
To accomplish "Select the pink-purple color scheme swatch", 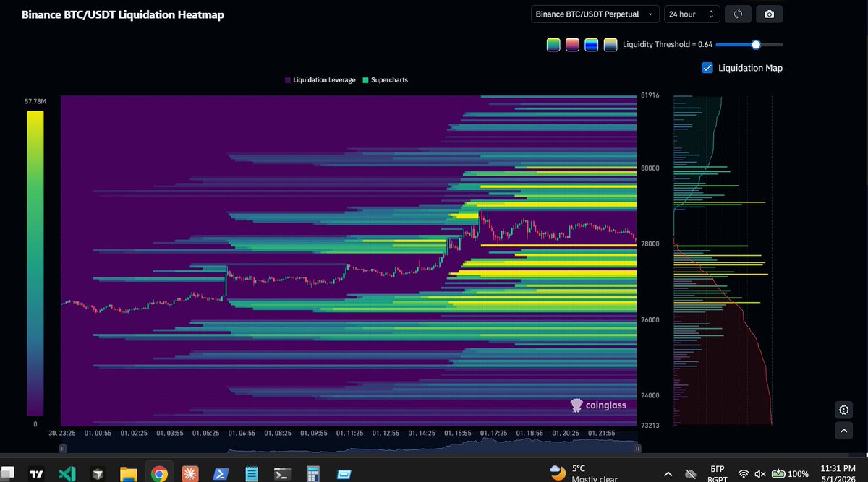I will click(572, 45).
